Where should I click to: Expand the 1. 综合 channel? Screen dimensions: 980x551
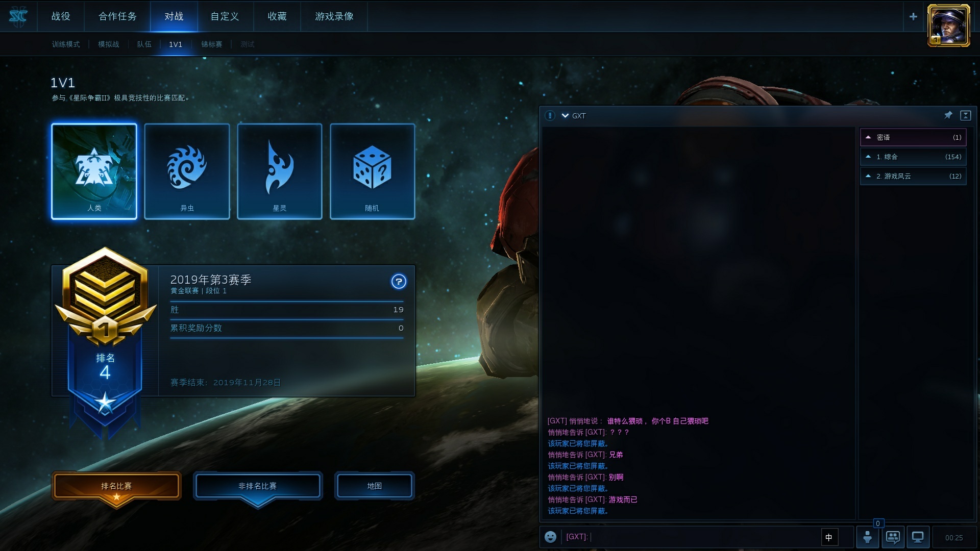913,157
